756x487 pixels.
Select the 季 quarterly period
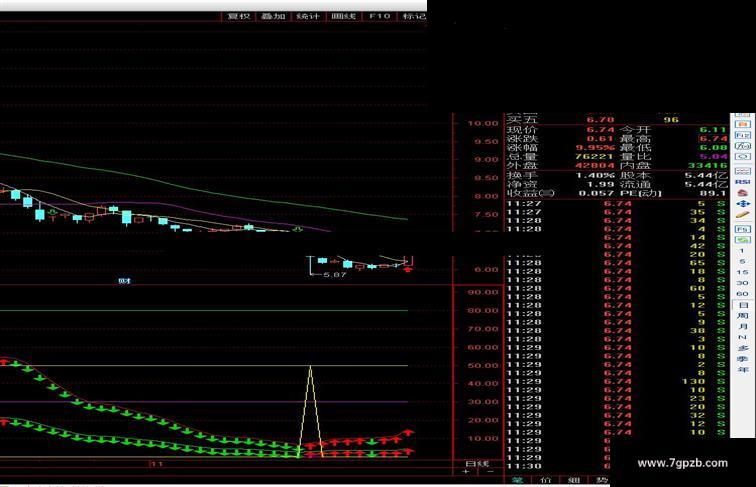tap(742, 358)
